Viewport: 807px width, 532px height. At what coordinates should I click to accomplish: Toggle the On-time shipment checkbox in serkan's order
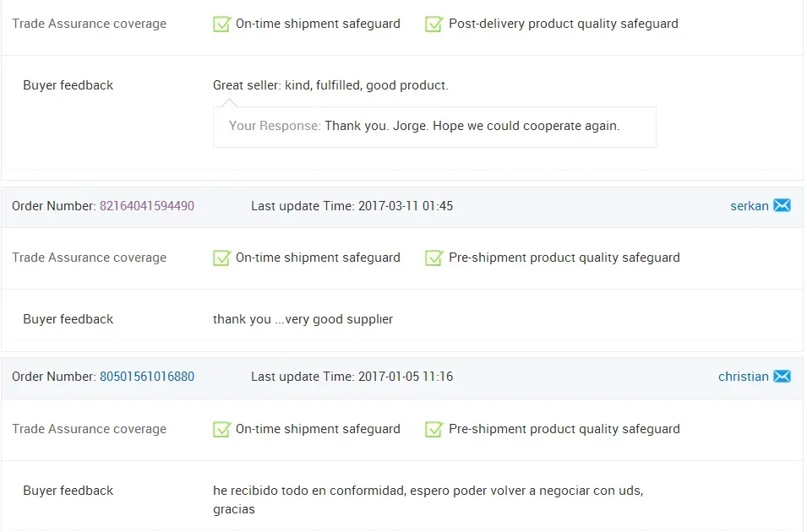pos(221,258)
